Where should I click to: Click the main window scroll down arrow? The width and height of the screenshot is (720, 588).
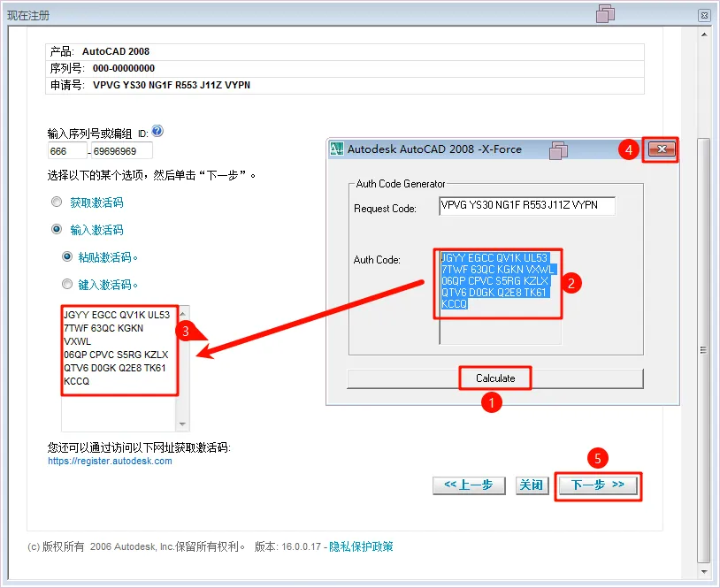coord(704,571)
